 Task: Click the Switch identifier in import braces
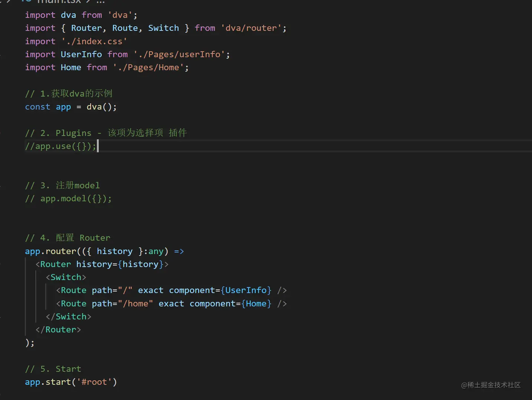(163, 28)
